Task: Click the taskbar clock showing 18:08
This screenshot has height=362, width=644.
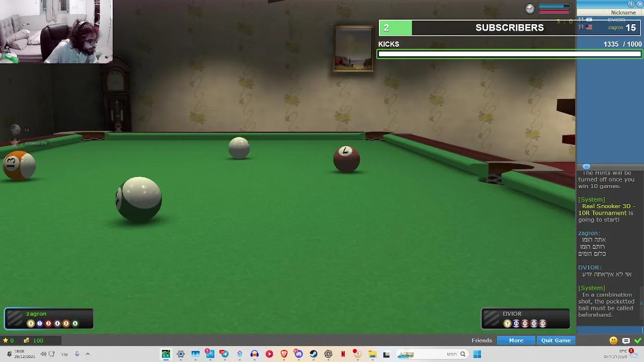Action: pos(24,354)
